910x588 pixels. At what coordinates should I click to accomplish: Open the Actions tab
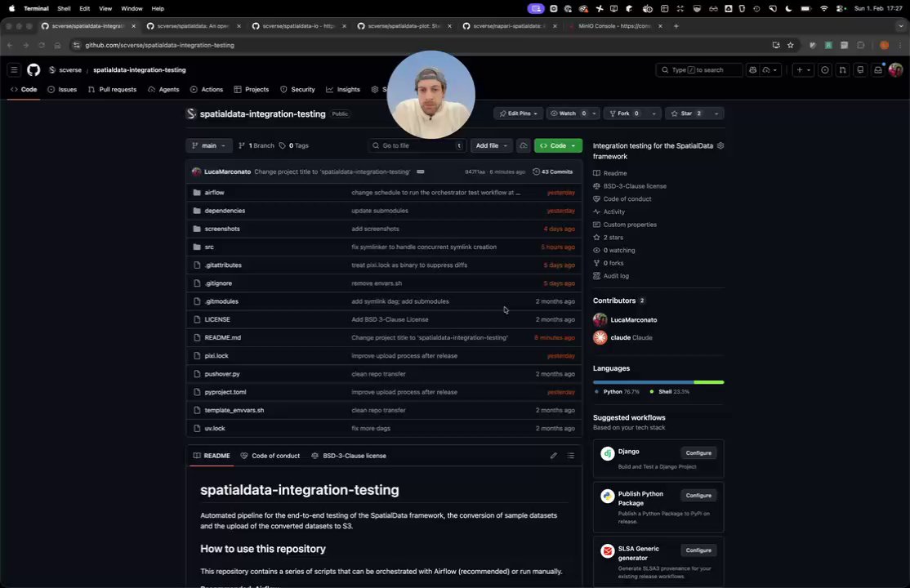click(x=207, y=89)
